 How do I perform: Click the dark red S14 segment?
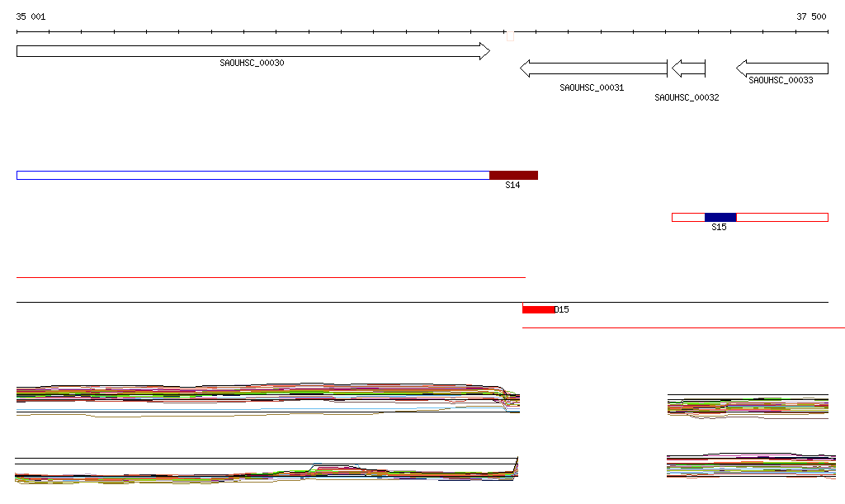click(x=513, y=175)
